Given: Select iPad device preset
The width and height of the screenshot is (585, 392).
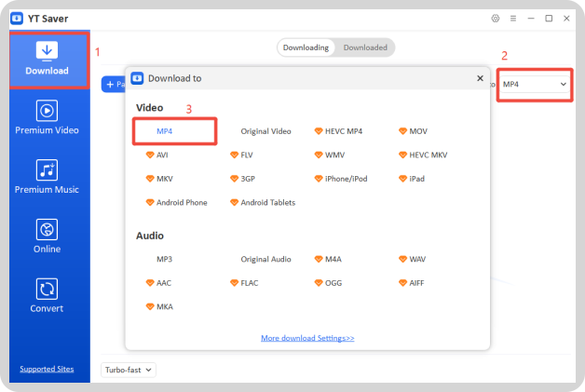Looking at the screenshot, I should [412, 179].
